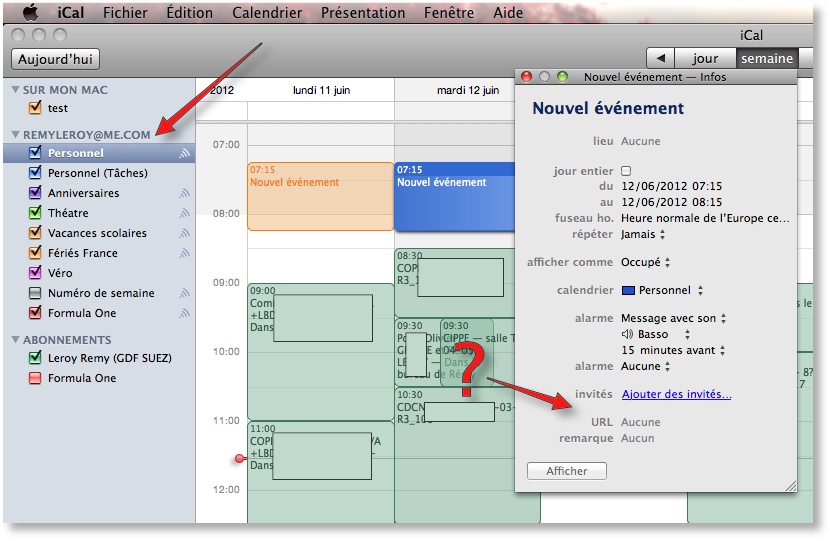Open the Message avec son alarm dropdown

click(673, 319)
